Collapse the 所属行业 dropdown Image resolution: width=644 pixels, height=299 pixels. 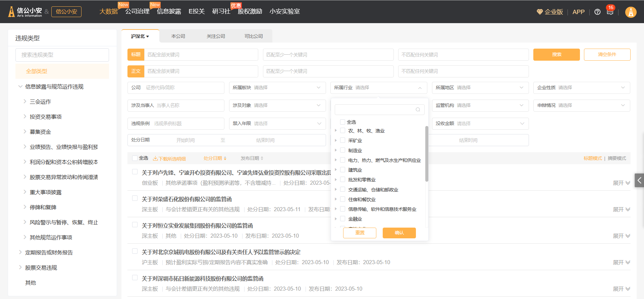pyautogui.click(x=379, y=87)
